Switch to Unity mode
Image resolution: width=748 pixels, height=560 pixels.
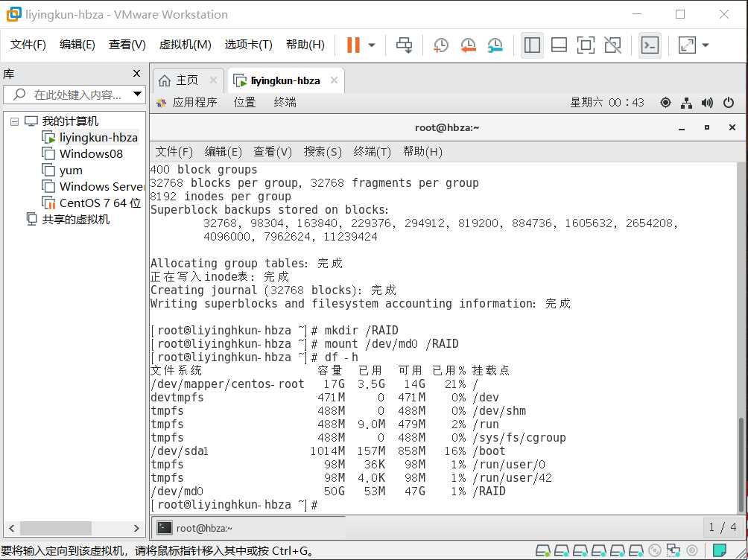point(612,45)
